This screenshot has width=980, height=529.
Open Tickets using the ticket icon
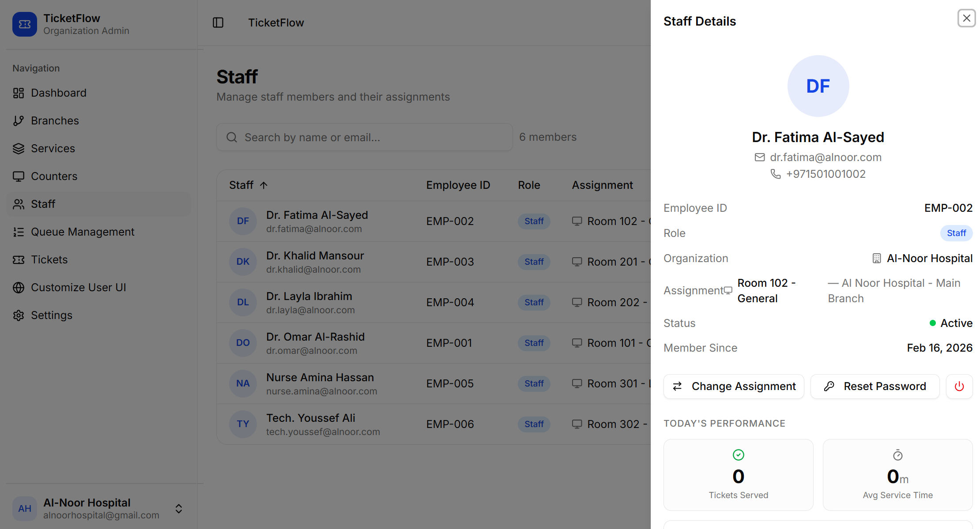click(x=18, y=259)
